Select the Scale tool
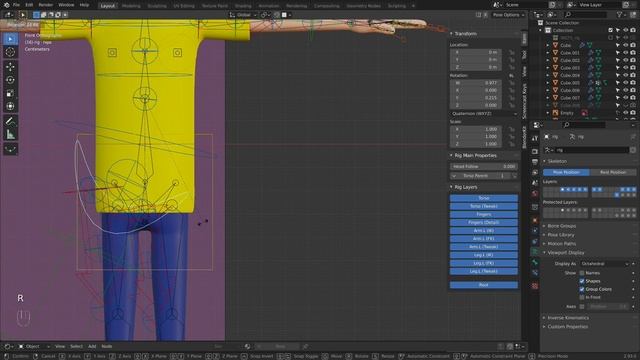This screenshot has width=640, height=360. 11,93
